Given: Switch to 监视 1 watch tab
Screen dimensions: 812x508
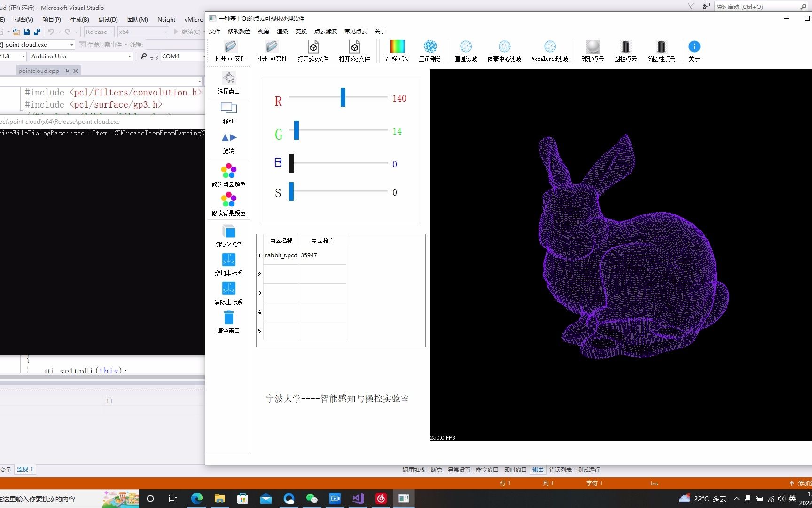Looking at the screenshot, I should 25,469.
